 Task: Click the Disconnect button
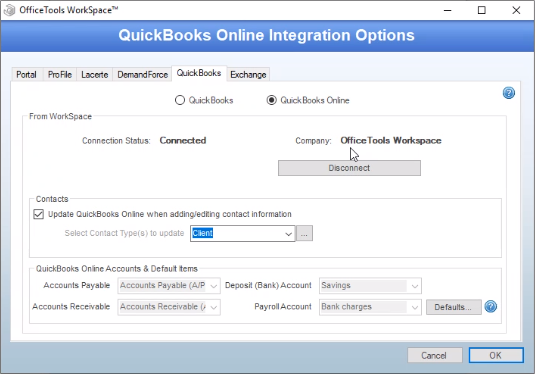[x=349, y=168]
